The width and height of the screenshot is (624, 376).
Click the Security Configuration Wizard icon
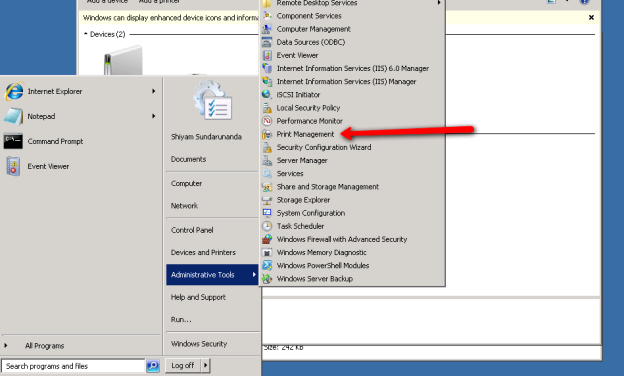point(267,147)
